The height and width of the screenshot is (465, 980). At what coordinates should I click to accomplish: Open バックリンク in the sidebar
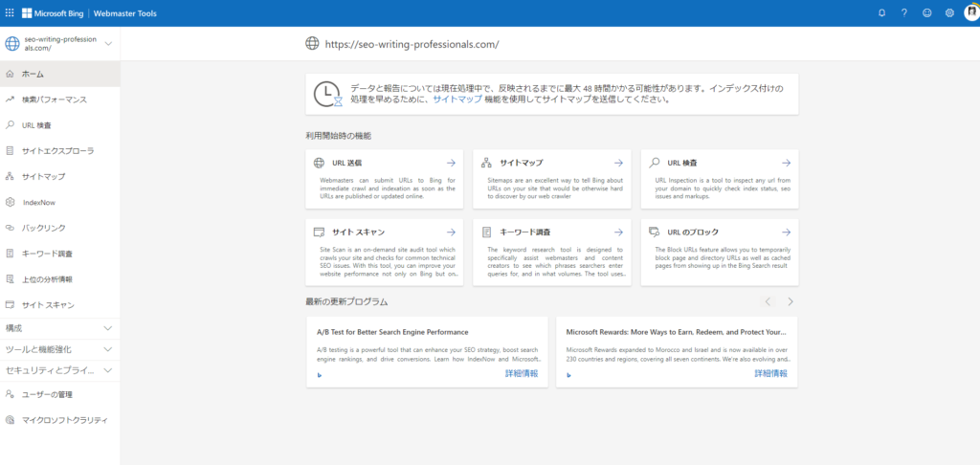point(60,228)
